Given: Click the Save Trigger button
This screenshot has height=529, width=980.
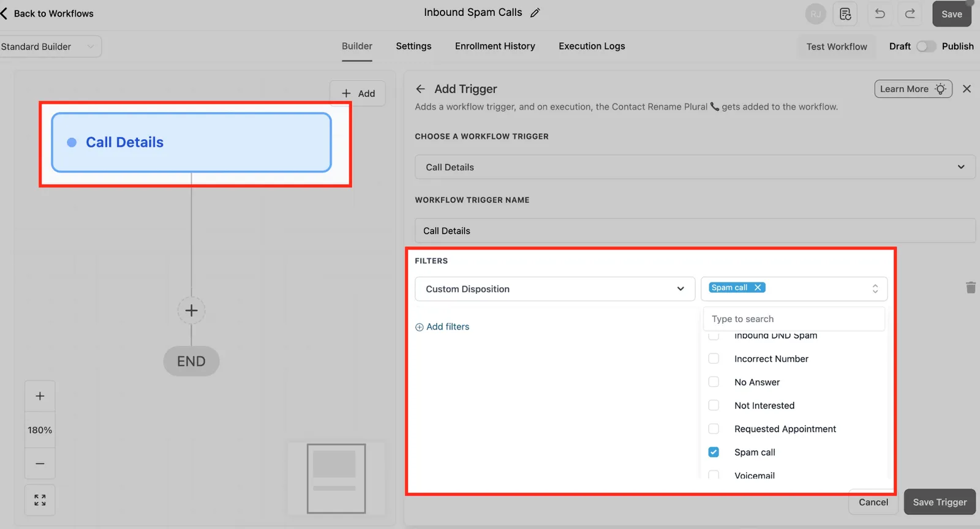Looking at the screenshot, I should (940, 502).
